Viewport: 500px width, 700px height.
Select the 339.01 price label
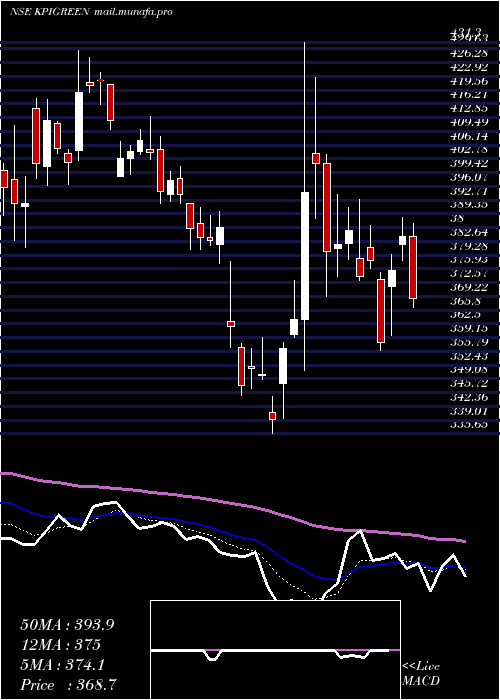tap(469, 411)
